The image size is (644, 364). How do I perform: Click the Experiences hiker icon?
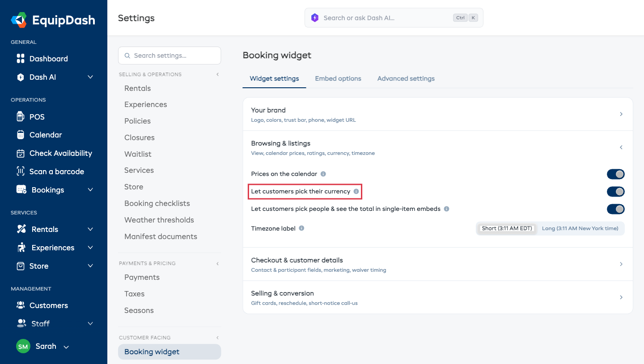pos(21,248)
